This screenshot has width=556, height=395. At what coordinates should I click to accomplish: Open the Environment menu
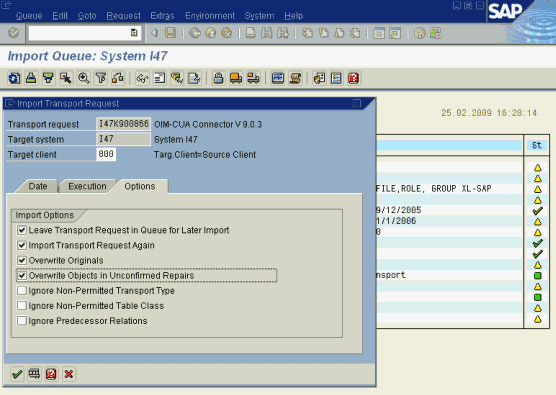(x=210, y=16)
